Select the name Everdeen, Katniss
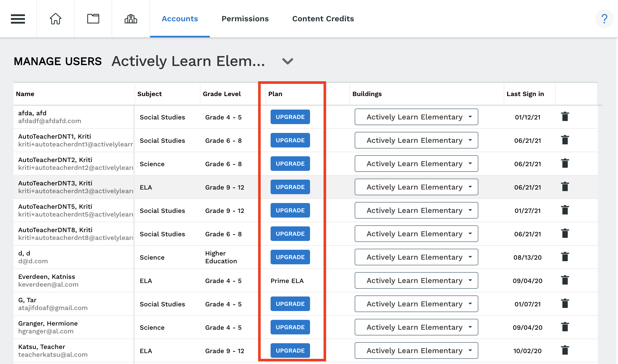The image size is (618, 364). 46,277
